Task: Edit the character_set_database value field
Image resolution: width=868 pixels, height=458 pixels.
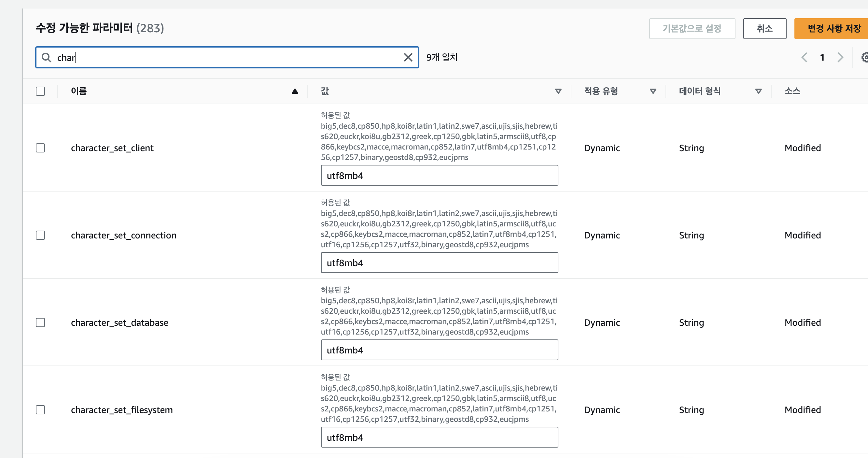Action: coord(440,350)
